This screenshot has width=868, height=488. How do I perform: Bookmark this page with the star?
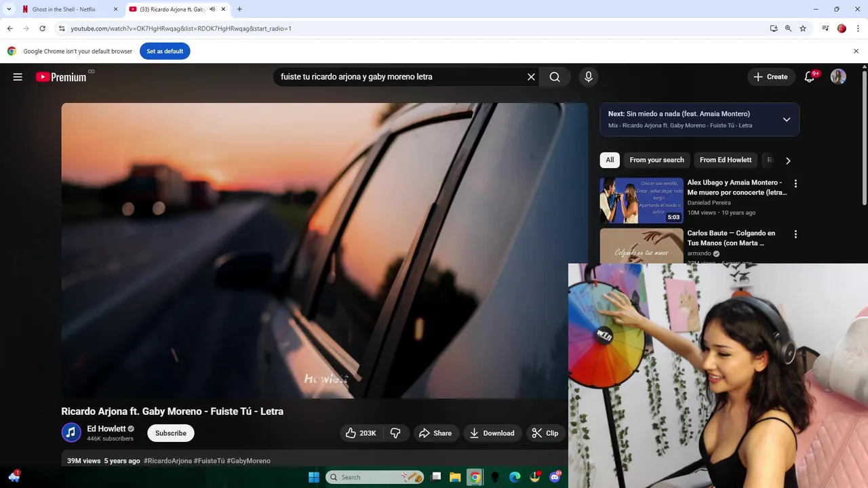pos(803,28)
